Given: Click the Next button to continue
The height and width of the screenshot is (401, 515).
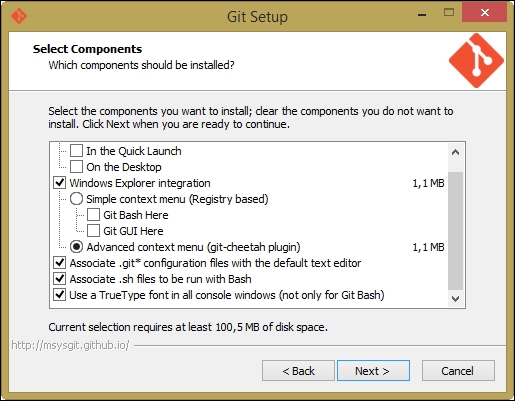Looking at the screenshot, I should [x=373, y=370].
